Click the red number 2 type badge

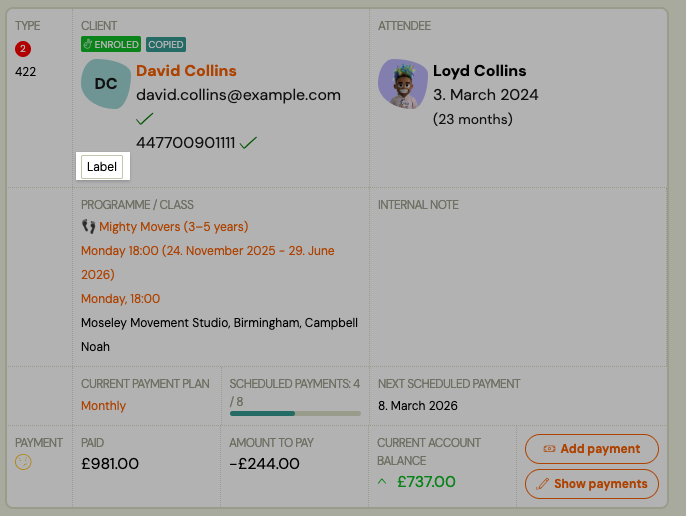pos(23,49)
